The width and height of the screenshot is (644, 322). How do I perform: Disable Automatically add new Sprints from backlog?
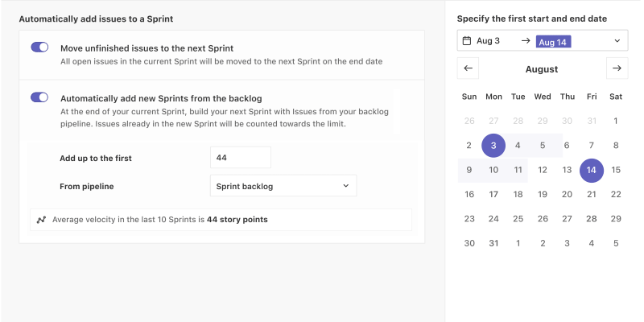pos(39,97)
